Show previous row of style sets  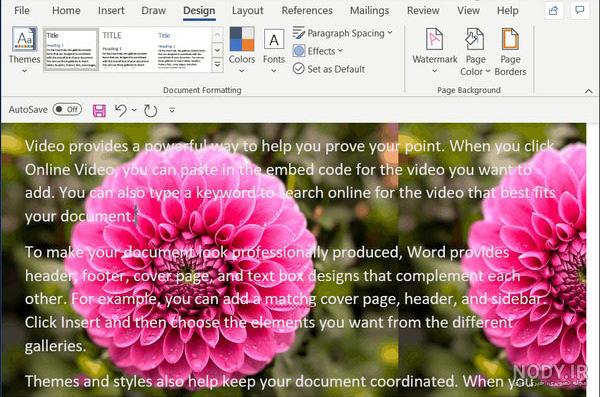point(217,35)
